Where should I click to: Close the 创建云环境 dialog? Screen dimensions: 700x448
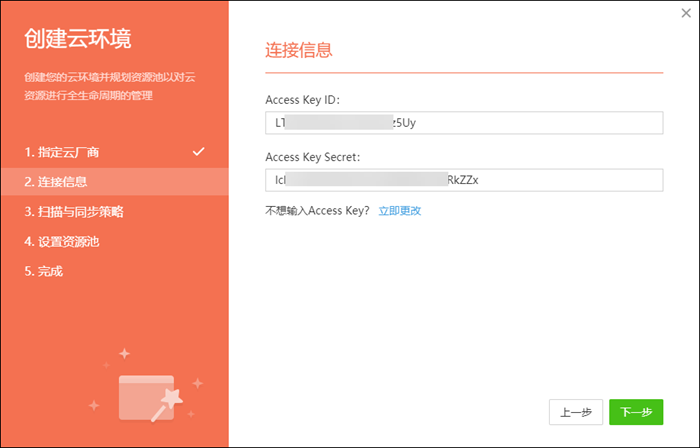(684, 13)
